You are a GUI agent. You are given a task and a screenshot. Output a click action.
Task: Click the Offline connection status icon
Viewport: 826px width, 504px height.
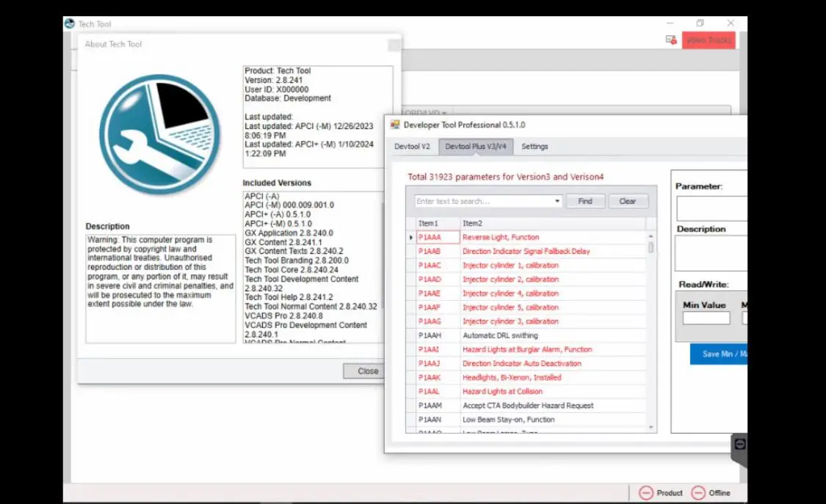pos(698,493)
